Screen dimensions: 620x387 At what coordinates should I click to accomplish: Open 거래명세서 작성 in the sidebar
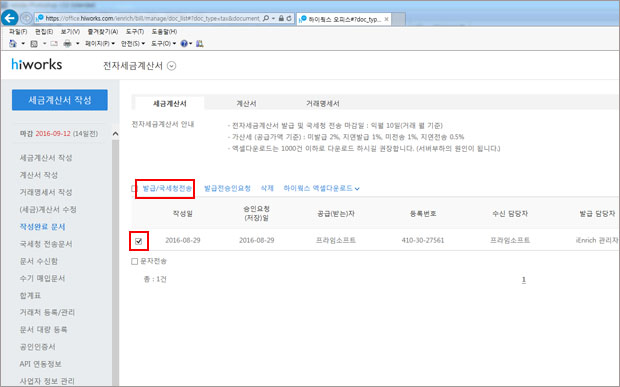click(46, 192)
